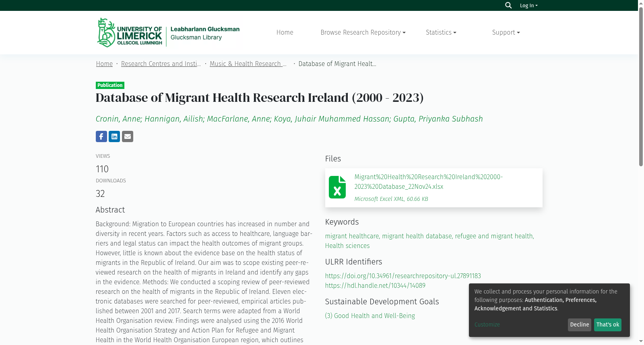Open the doi.org identifier link
The image size is (644, 345).
403,276
